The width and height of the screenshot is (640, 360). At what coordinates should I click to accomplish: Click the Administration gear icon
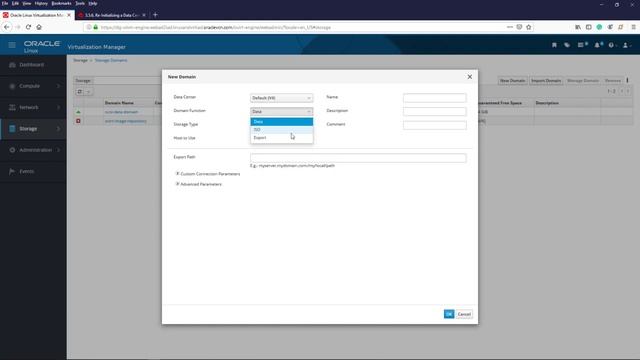click(x=12, y=150)
